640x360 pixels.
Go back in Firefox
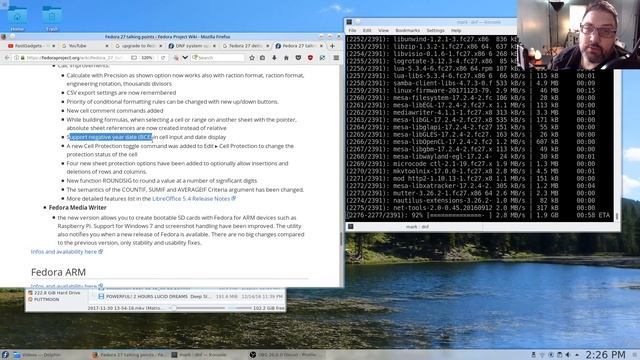7,58
